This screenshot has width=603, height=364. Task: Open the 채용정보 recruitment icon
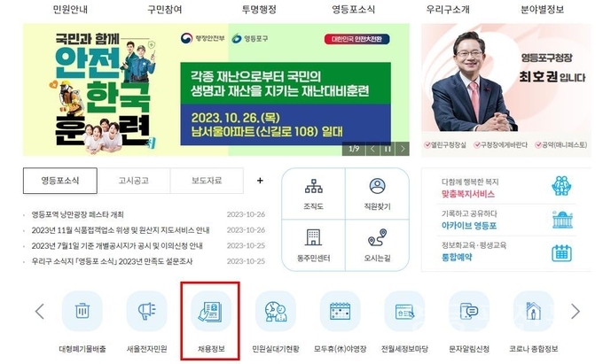pyautogui.click(x=211, y=311)
